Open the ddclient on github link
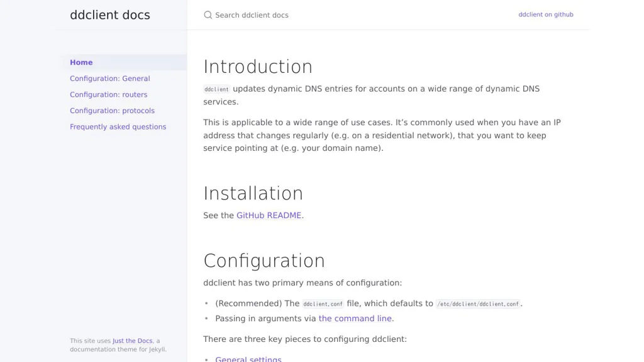Screen dimensions: 644x362 [x=545, y=14]
